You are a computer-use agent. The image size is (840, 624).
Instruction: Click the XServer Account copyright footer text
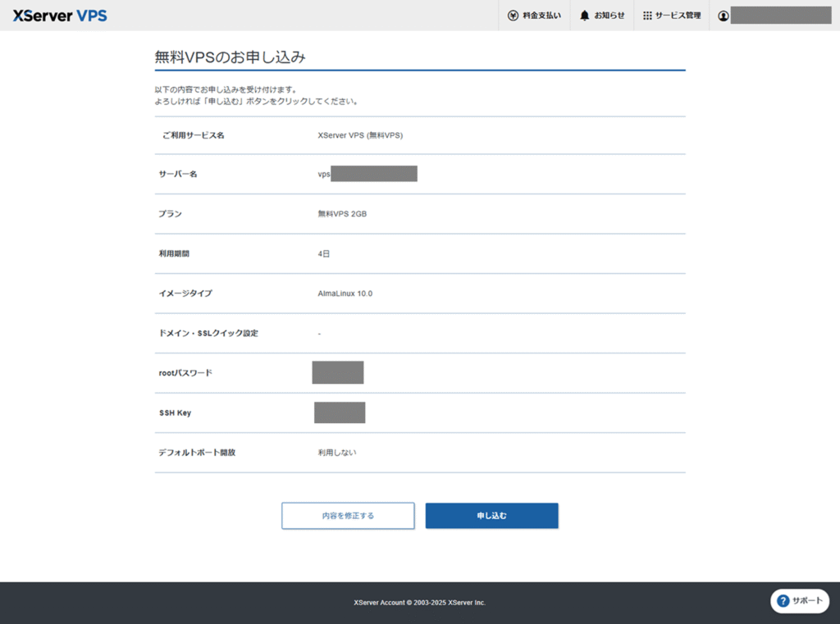tap(419, 603)
